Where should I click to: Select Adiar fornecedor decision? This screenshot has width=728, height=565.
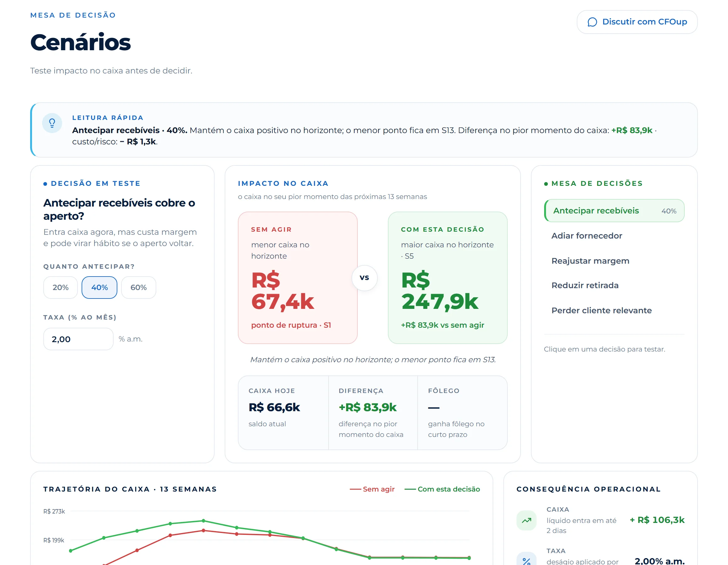click(x=614, y=236)
